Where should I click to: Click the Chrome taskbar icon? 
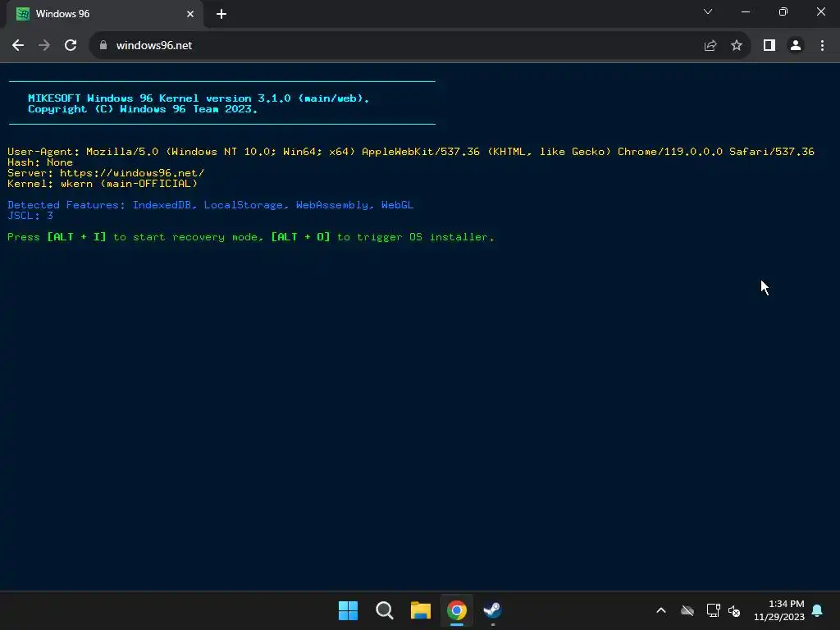[457, 610]
